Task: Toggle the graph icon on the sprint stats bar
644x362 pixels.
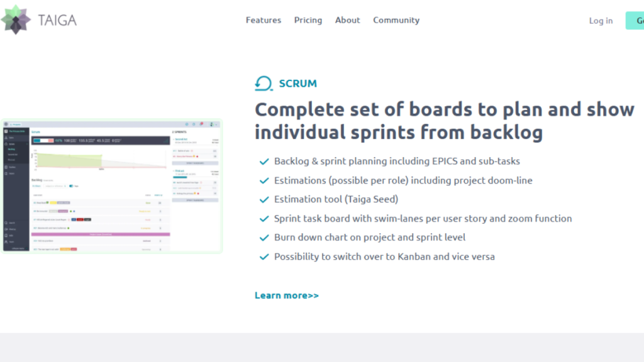Action: [x=167, y=141]
